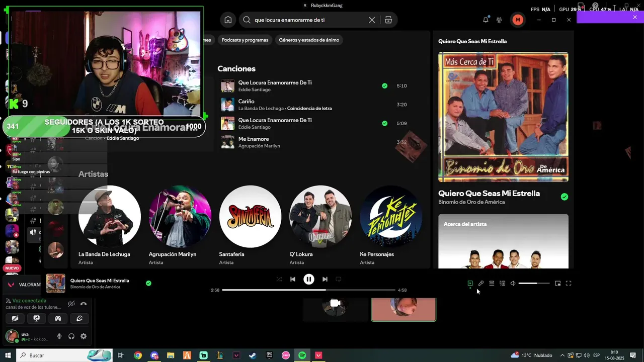
Task: Open the Browse icon beside the search bar
Action: (388, 20)
